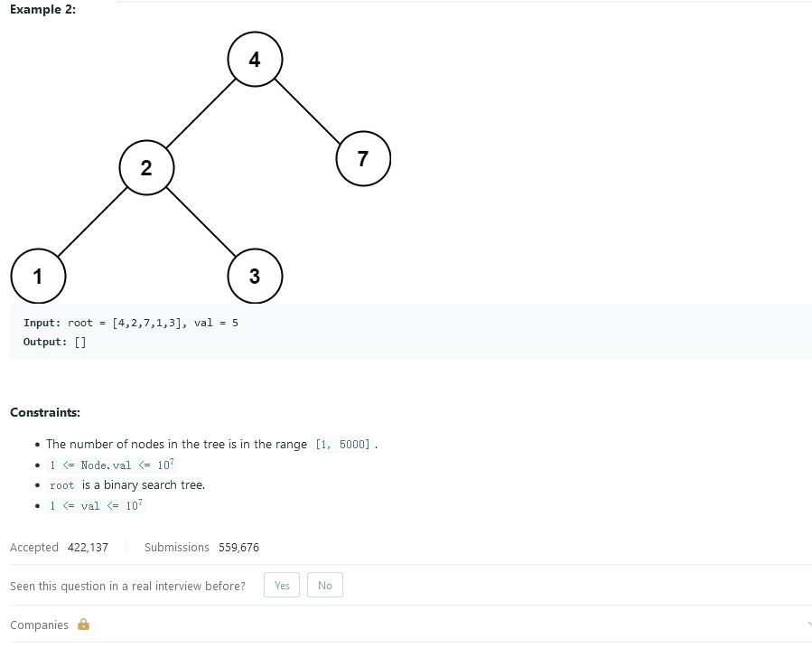Click the Node.val constraint code snippet

[112, 465]
